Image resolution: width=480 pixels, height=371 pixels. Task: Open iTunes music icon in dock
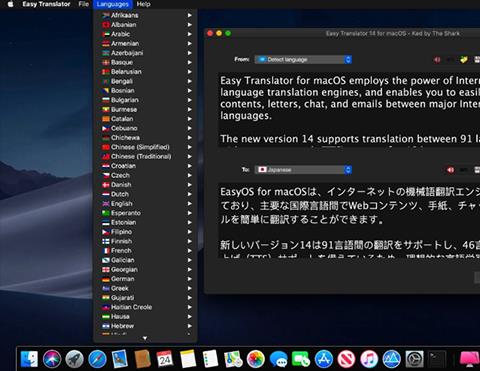369,359
